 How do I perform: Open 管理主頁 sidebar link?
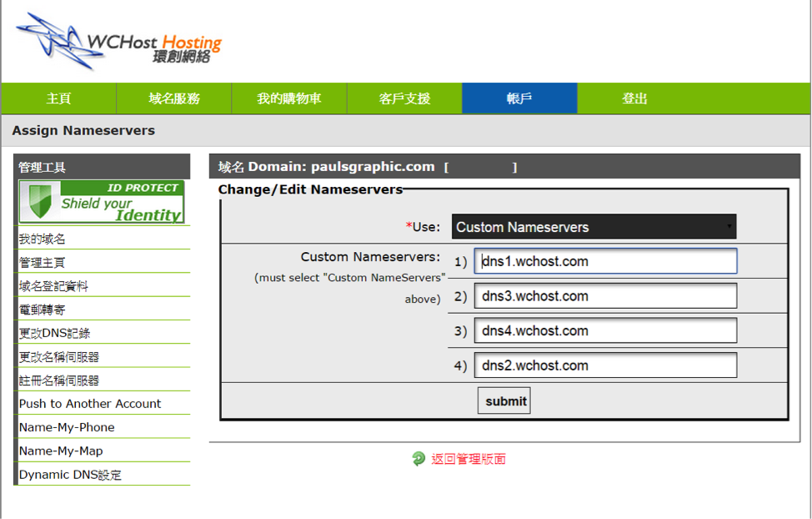click(42, 263)
